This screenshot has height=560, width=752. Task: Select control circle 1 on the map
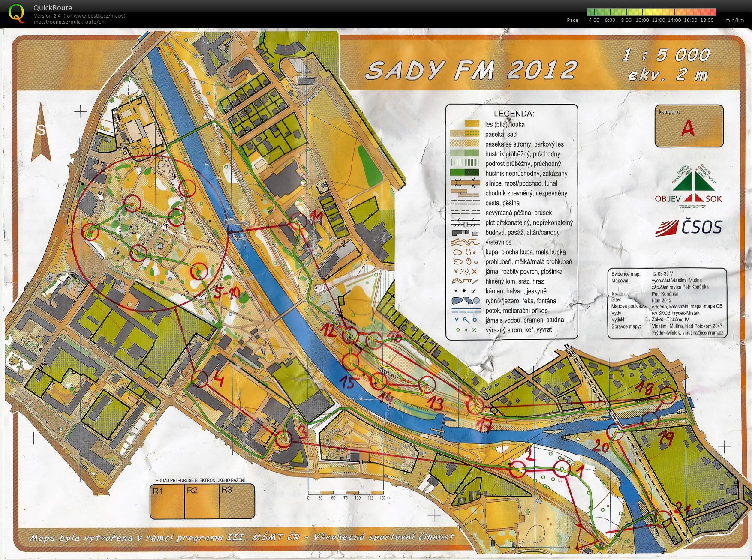pyautogui.click(x=562, y=469)
